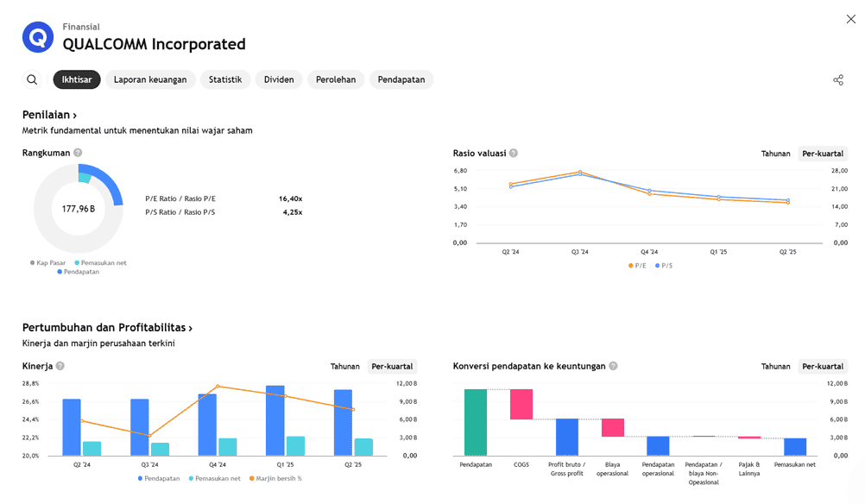Click Q3 '24 point on Rasio valuasi chart

click(580, 172)
